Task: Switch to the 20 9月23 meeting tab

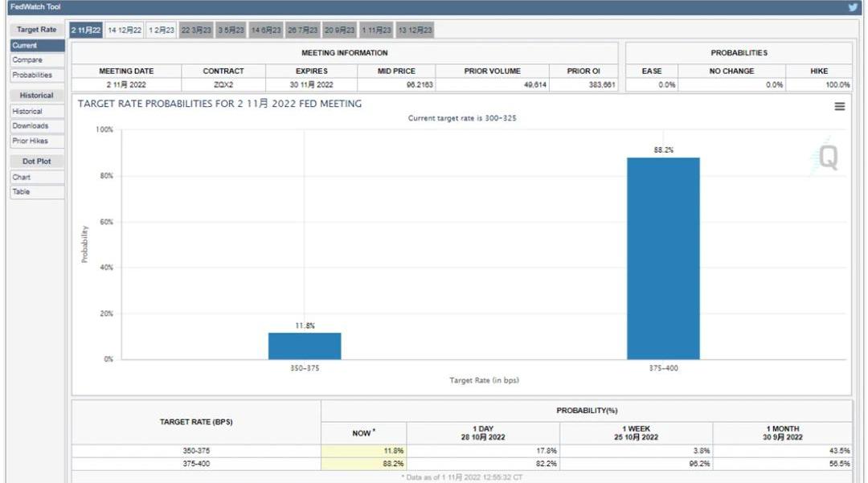Action: [x=339, y=30]
